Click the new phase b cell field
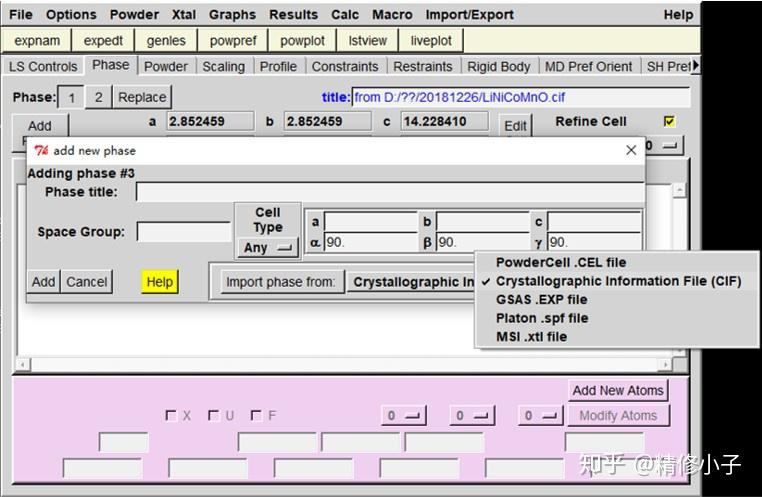This screenshot has height=497, width=762. [x=483, y=222]
